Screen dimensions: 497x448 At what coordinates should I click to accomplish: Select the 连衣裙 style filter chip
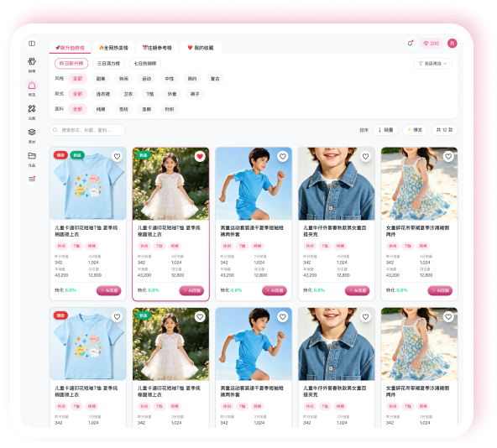click(103, 94)
